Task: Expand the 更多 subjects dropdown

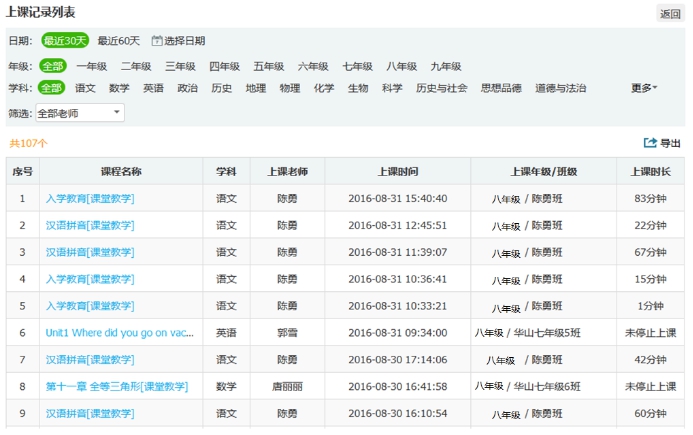Action: (644, 88)
